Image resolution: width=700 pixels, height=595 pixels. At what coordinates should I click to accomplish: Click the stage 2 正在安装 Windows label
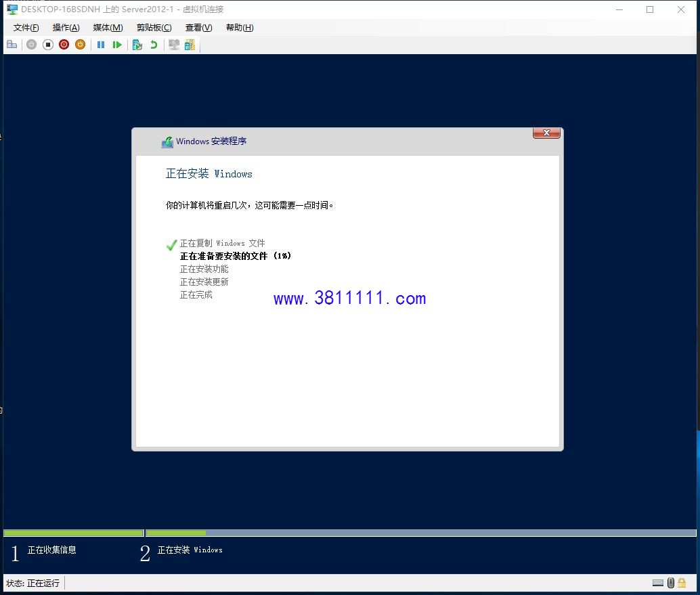point(190,550)
